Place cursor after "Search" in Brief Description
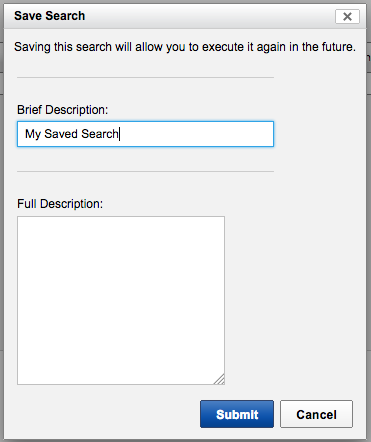 pyautogui.click(x=119, y=134)
